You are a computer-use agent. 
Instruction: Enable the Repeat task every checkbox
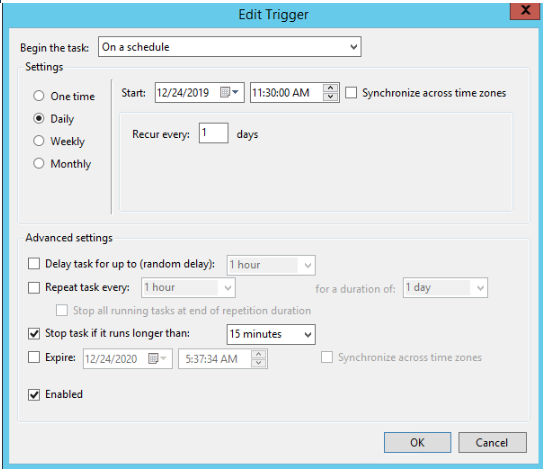coord(34,288)
